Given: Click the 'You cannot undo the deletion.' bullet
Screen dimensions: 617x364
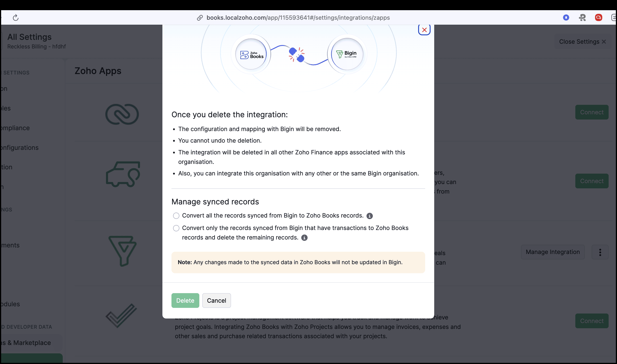Looking at the screenshot, I should [x=220, y=141].
